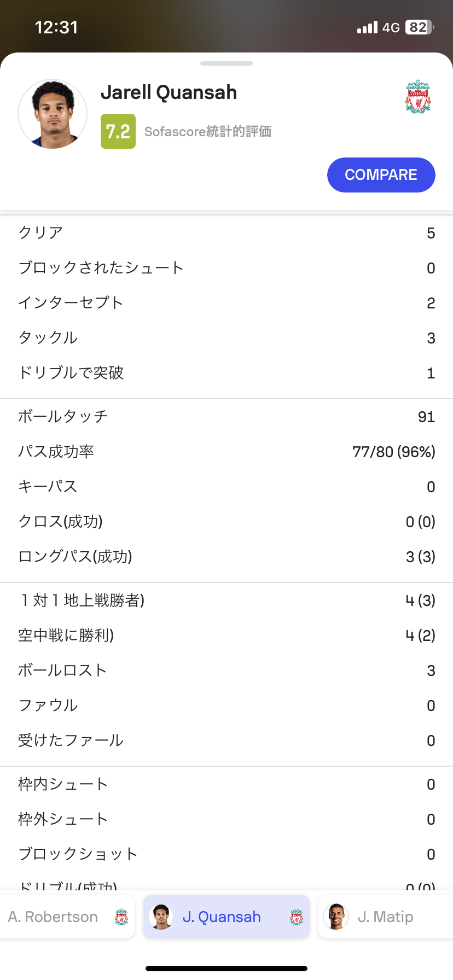
Task: Tap the Sofascore統計的評価 label
Action: click(x=208, y=132)
